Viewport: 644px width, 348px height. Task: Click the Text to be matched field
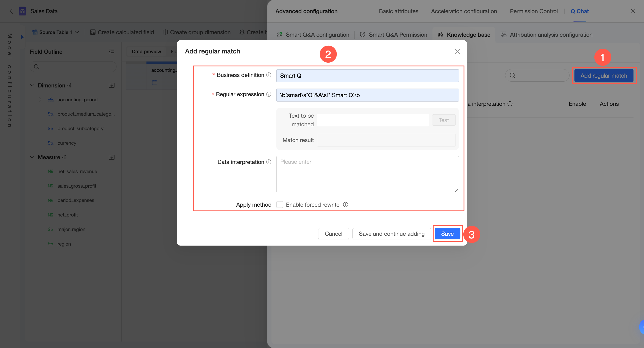373,120
